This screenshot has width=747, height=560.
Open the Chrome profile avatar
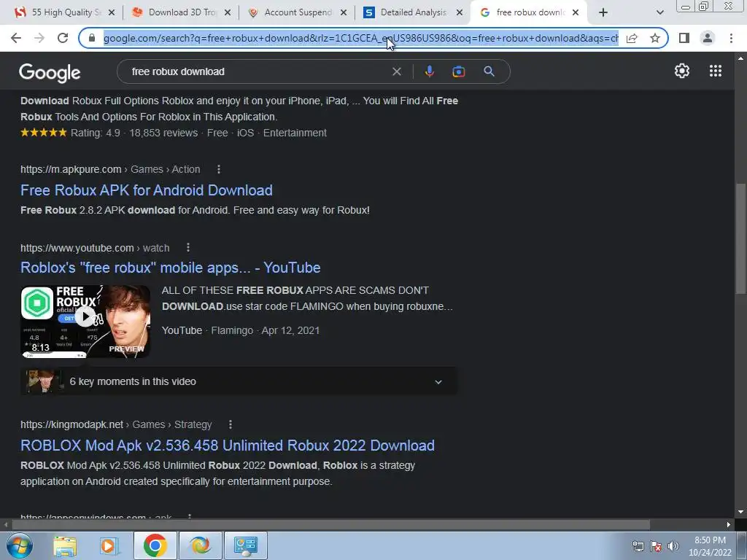coord(708,38)
